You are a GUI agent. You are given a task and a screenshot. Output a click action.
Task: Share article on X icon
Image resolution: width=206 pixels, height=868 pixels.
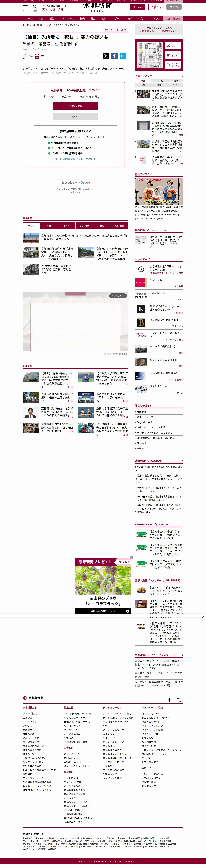coord(106,56)
